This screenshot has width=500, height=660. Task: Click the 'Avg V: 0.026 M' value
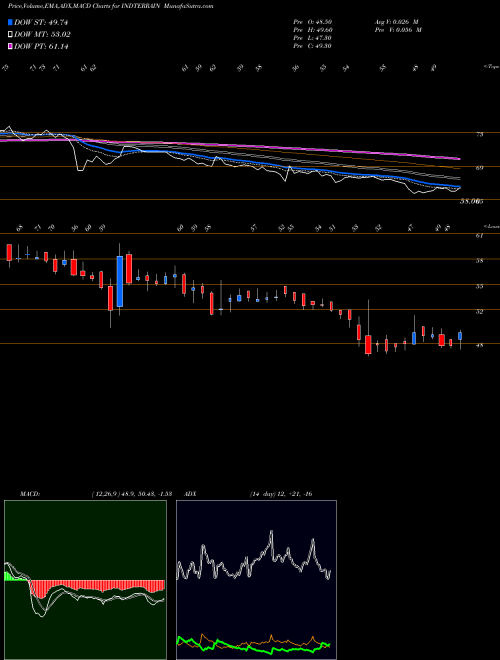(x=396, y=22)
